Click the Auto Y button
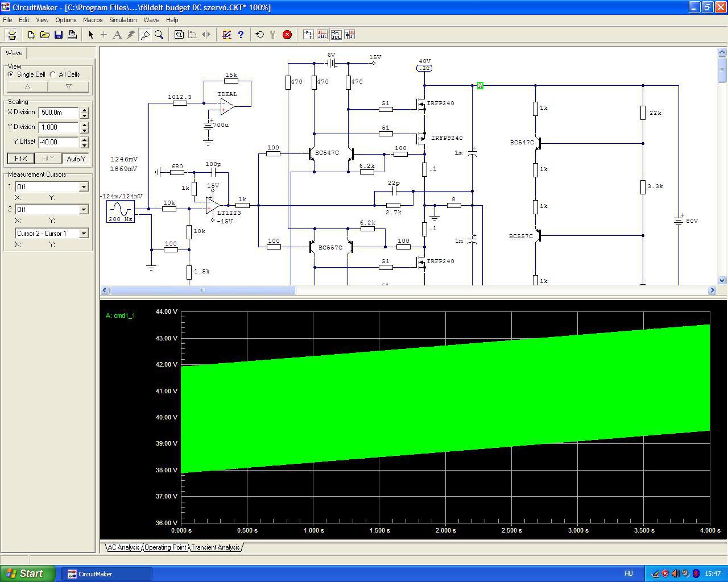 tap(76, 159)
